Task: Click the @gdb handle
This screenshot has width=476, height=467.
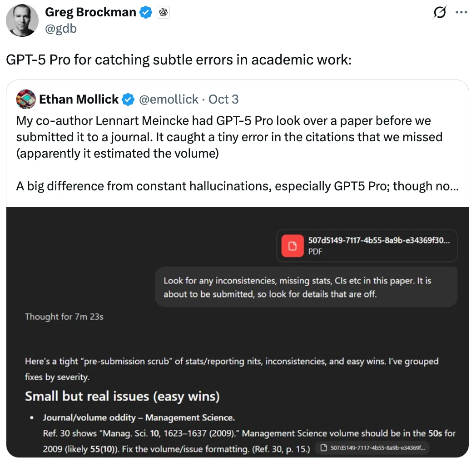Action: (61, 28)
